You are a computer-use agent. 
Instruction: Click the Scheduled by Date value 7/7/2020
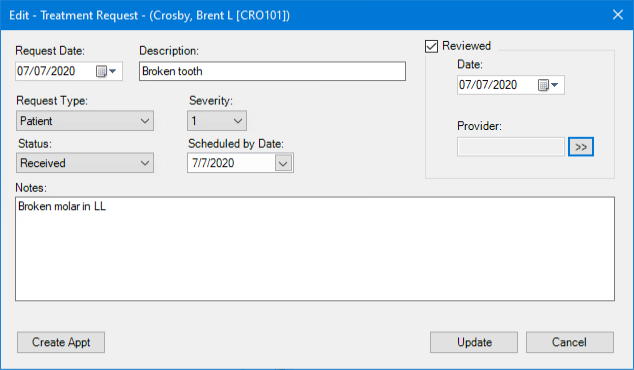(213, 163)
